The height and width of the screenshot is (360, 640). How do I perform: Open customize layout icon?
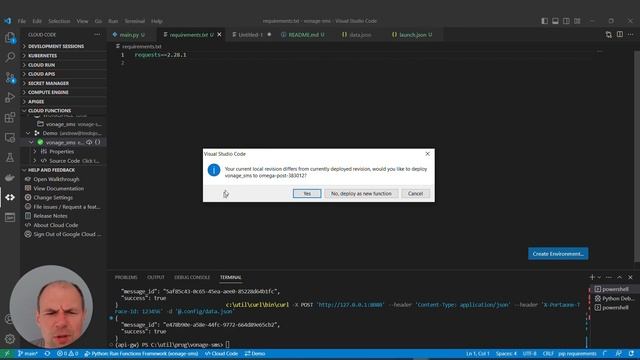(x=577, y=21)
